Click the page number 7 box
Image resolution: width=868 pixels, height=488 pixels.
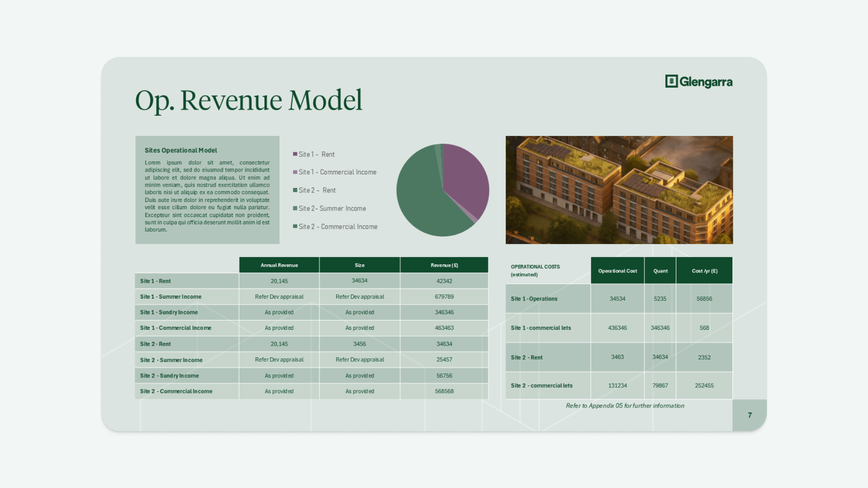(x=750, y=415)
